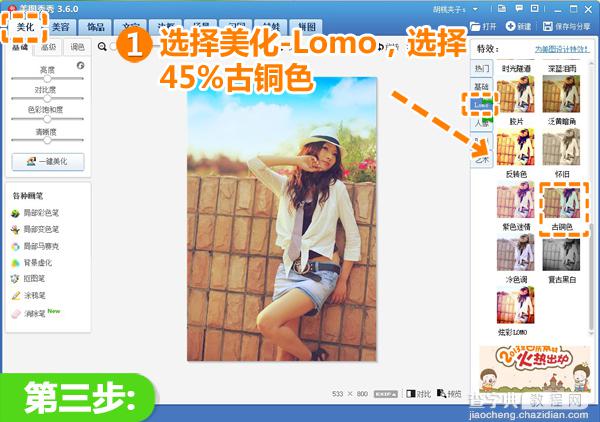The image size is (600, 422).
Task: Open the feedback speech-bubble icon in title bar
Action: [x=519, y=8]
